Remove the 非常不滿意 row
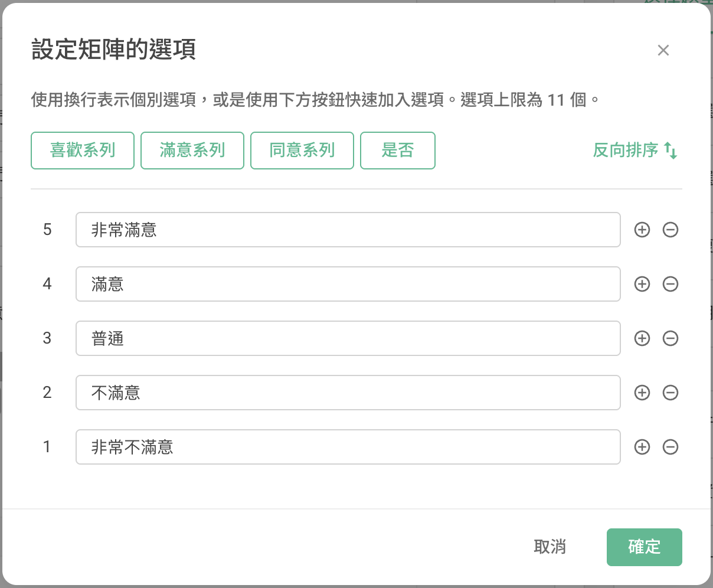 tap(670, 447)
